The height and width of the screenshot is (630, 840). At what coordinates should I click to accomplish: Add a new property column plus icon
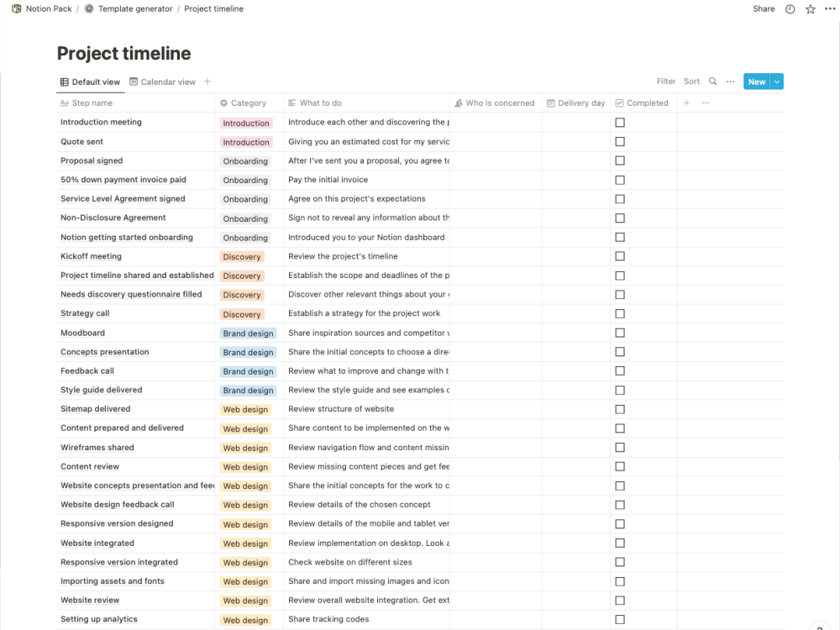[x=686, y=102]
